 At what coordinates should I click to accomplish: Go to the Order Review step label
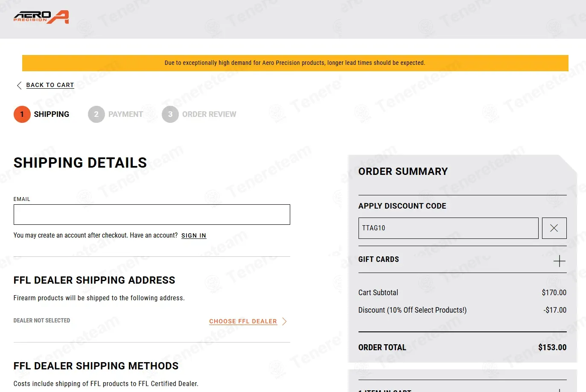click(209, 114)
